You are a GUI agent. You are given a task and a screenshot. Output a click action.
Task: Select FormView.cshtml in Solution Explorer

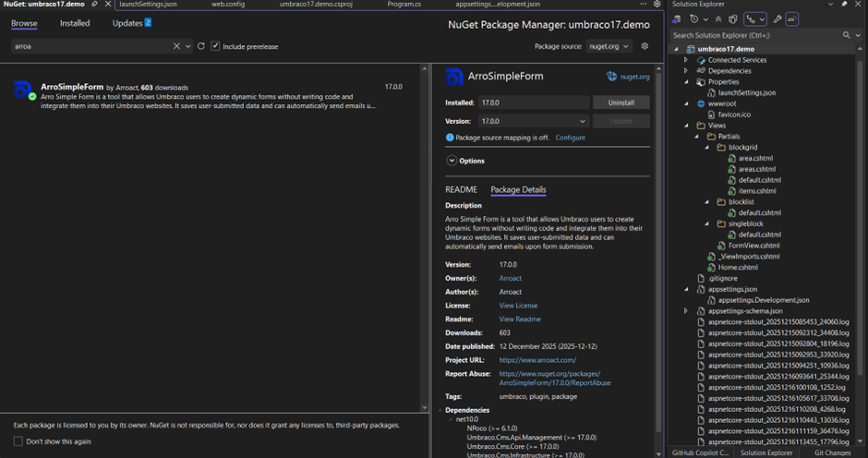753,246
